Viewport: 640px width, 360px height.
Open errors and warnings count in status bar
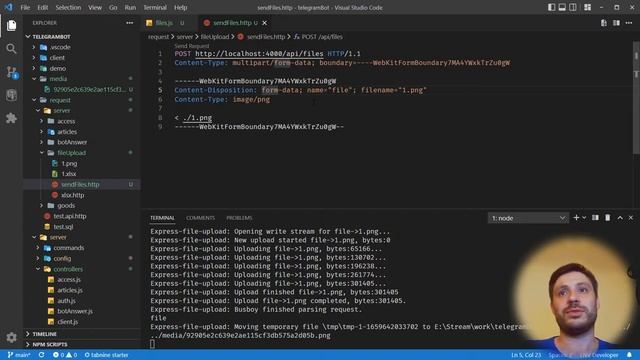64,355
